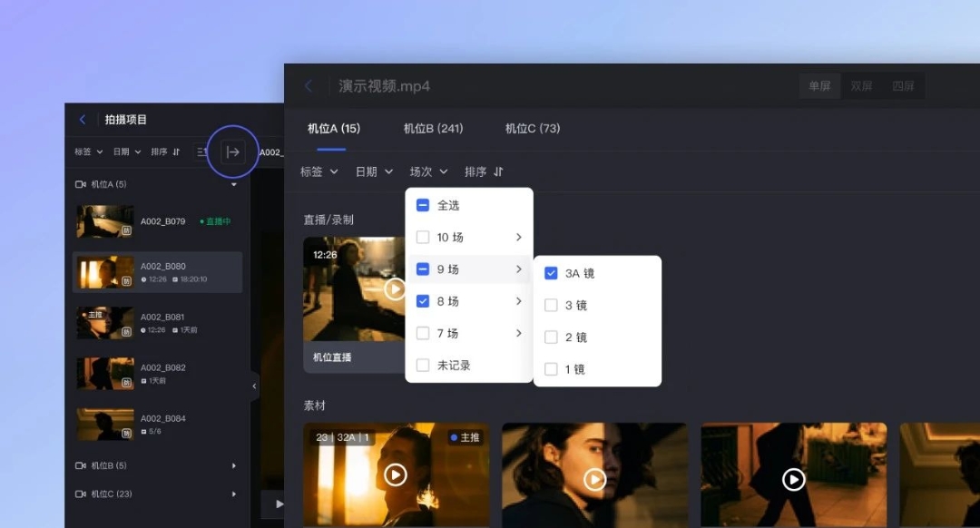This screenshot has height=528, width=980.
Task: Switch to the 机位C (73) tab
Action: [533, 129]
